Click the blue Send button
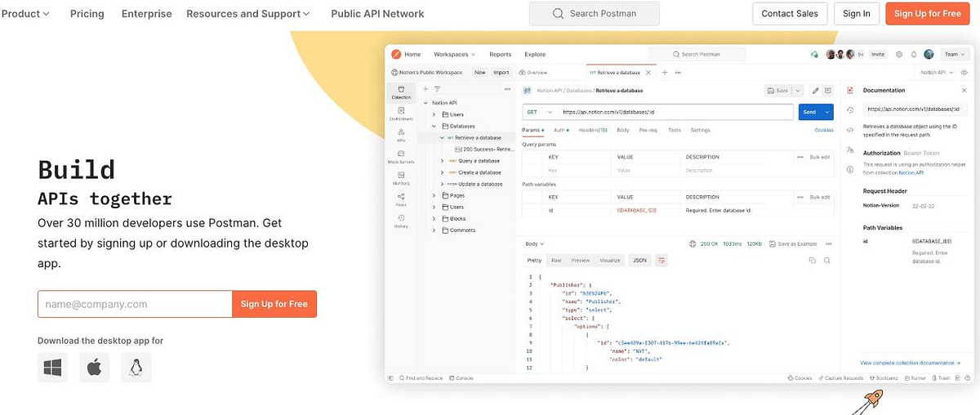The height and width of the screenshot is (415, 980). [809, 112]
